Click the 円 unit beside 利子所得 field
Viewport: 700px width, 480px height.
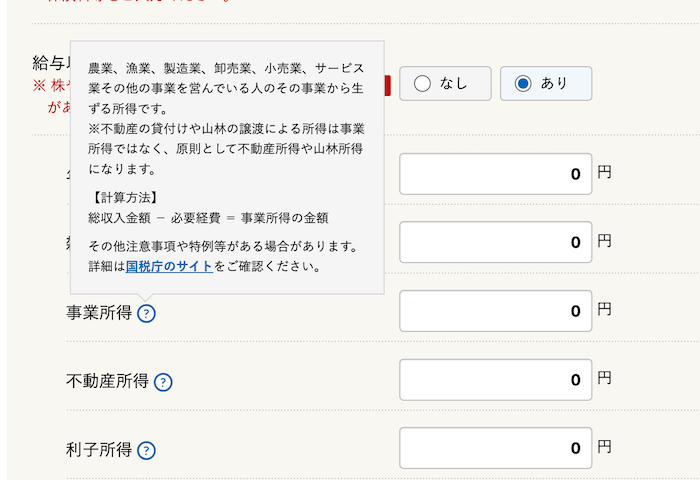[604, 449]
